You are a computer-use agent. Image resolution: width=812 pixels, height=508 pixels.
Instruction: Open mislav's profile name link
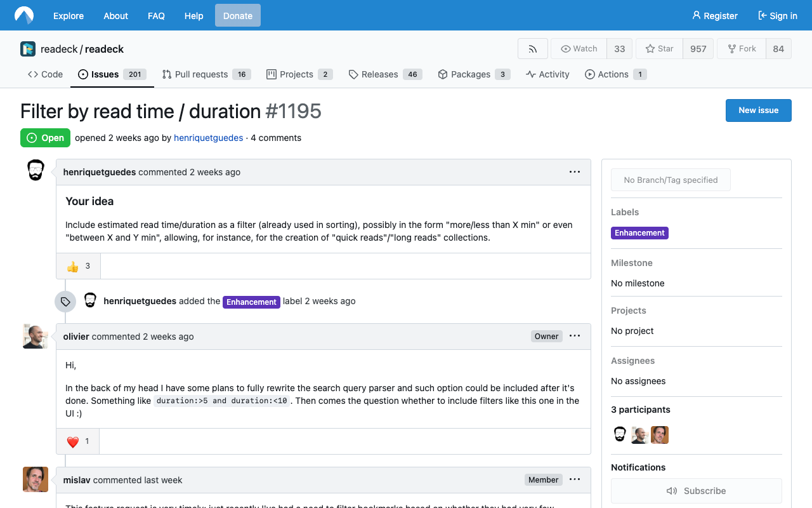point(77,480)
